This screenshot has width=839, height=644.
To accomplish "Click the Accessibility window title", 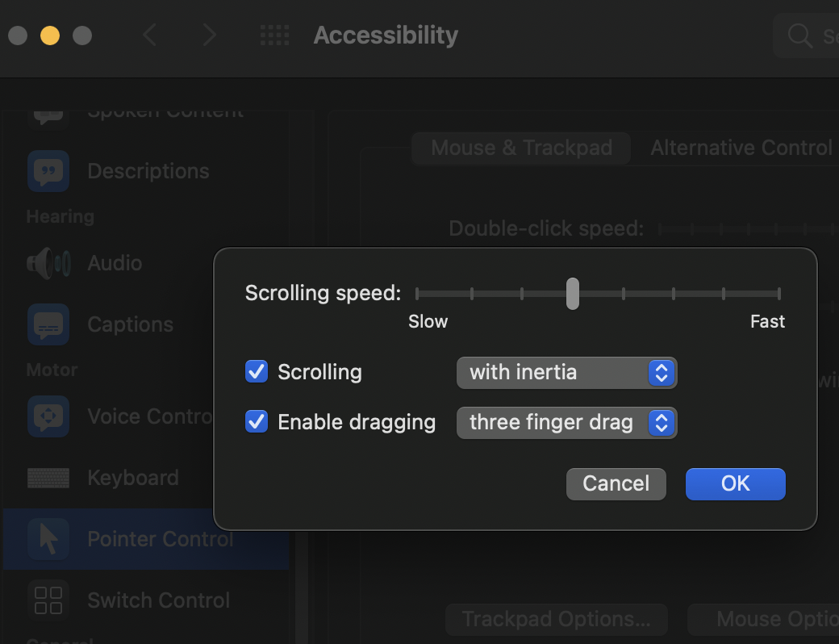I will tap(386, 36).
